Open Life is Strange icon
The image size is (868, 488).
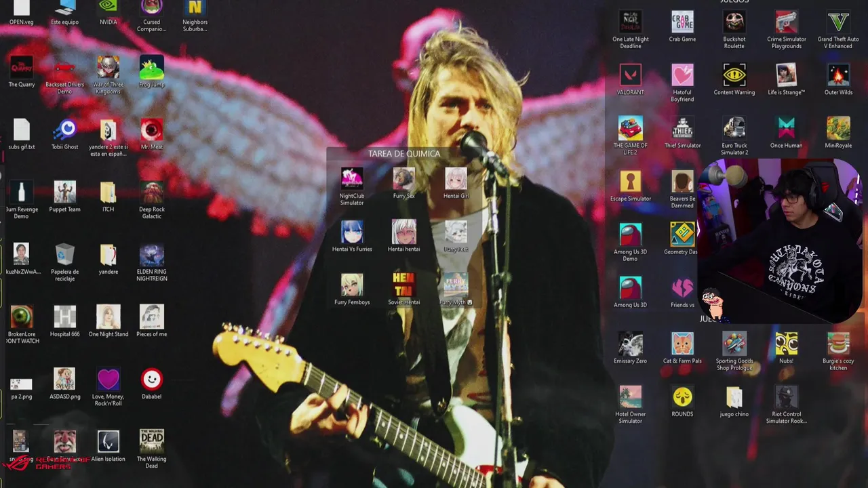point(786,75)
